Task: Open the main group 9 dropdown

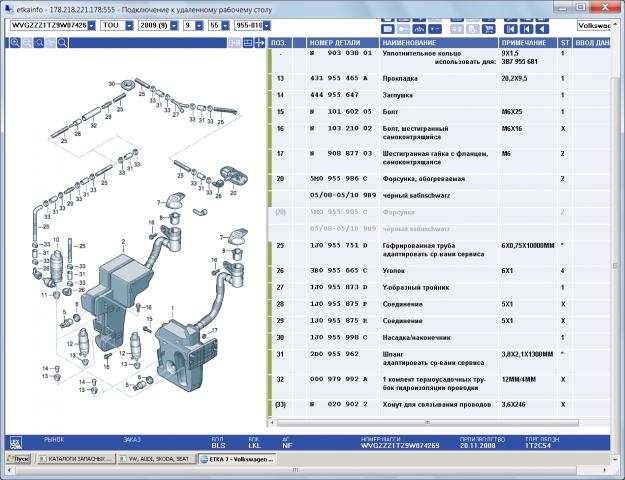Action: tap(199, 26)
